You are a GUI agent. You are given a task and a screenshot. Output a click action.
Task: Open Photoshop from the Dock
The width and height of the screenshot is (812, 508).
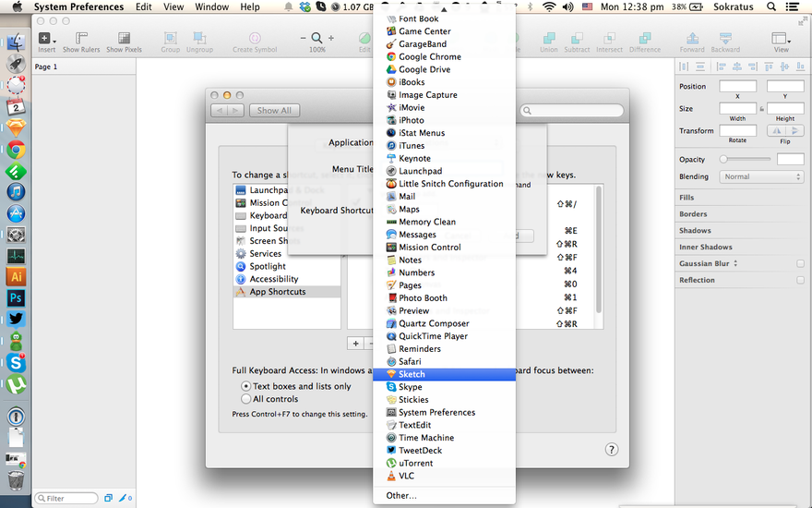coord(16,298)
